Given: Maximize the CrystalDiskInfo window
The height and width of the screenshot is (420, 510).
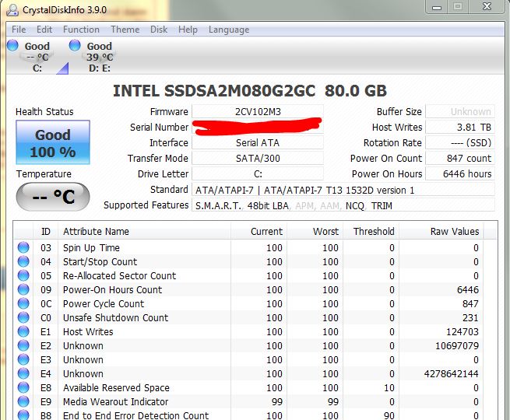Looking at the screenshot, I should click(458, 7).
